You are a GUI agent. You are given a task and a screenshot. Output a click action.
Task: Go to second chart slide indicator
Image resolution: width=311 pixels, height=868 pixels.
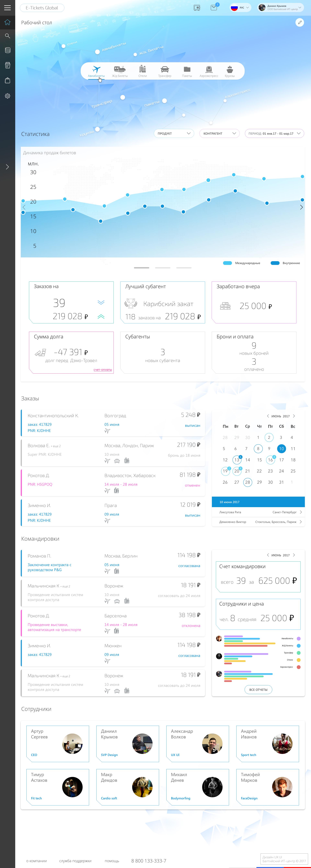(x=163, y=268)
